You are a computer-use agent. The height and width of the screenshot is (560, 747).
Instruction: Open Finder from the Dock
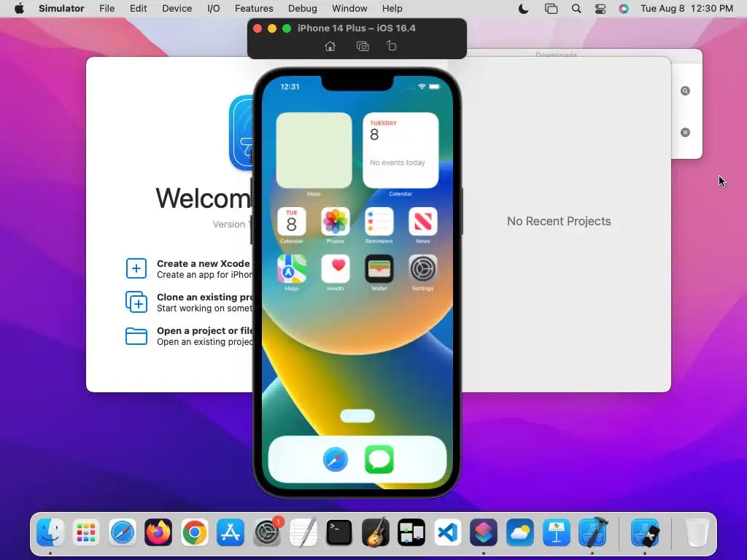click(50, 532)
